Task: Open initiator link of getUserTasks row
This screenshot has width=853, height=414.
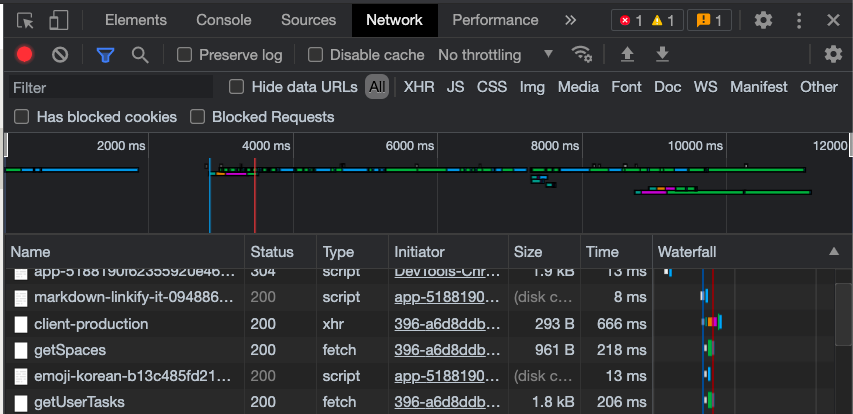Action: (x=447, y=403)
